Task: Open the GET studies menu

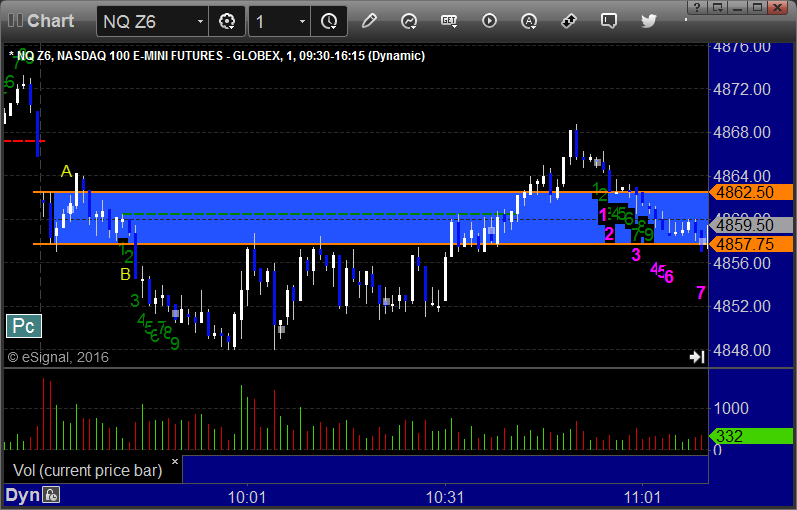Action: 449,21
